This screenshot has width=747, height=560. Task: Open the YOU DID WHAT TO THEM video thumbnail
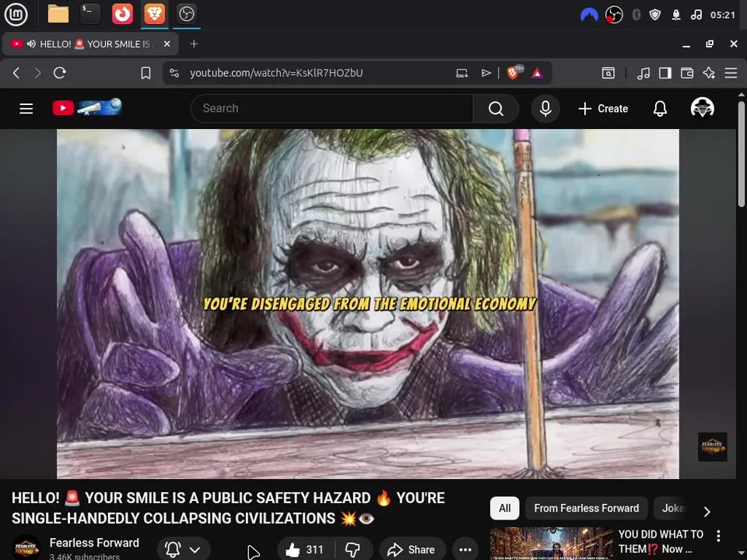(x=551, y=544)
